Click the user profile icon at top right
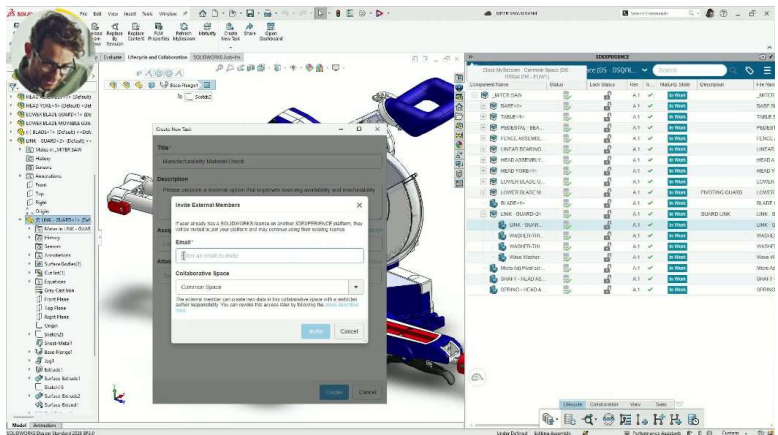This screenshot has width=778, height=435. pos(710,13)
